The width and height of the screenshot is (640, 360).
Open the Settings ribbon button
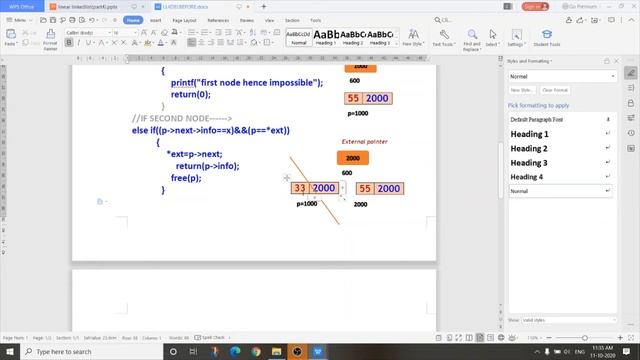click(x=516, y=38)
